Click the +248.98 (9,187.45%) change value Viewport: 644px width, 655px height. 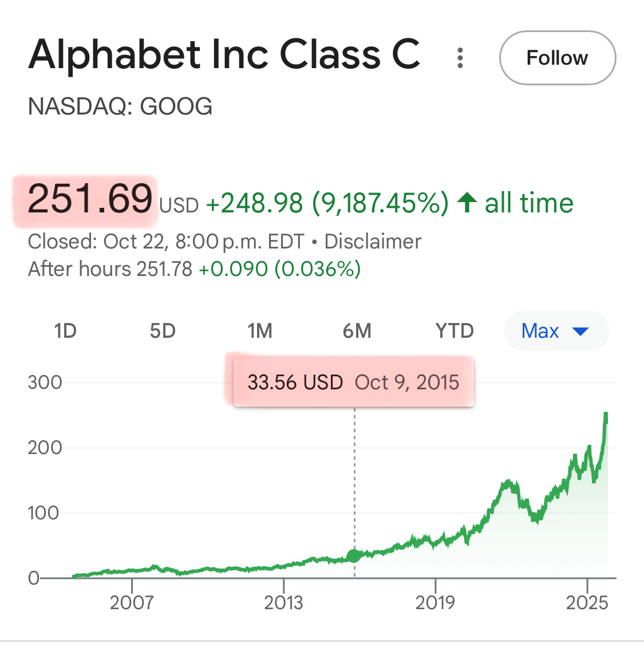(x=327, y=203)
